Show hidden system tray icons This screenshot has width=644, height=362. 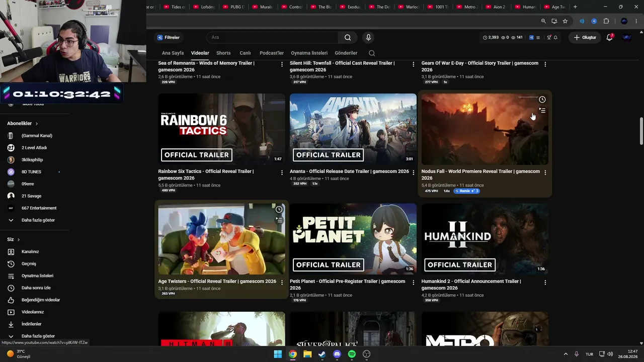tap(566, 354)
